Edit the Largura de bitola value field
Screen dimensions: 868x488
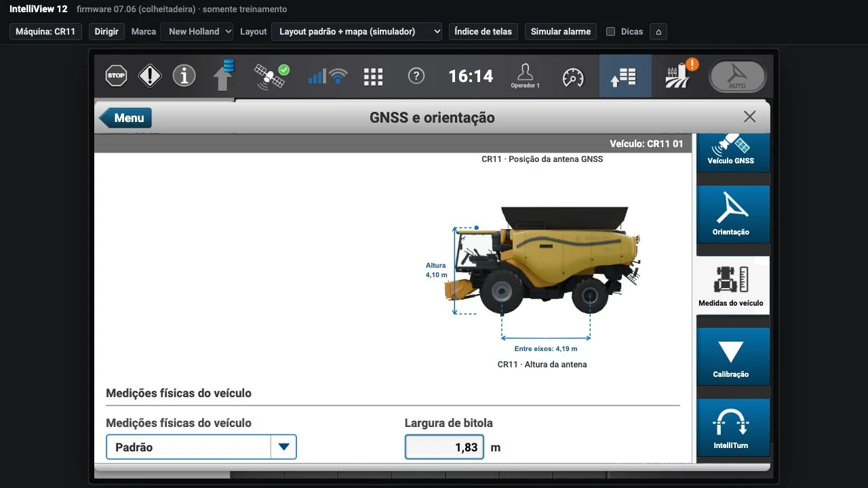[444, 447]
